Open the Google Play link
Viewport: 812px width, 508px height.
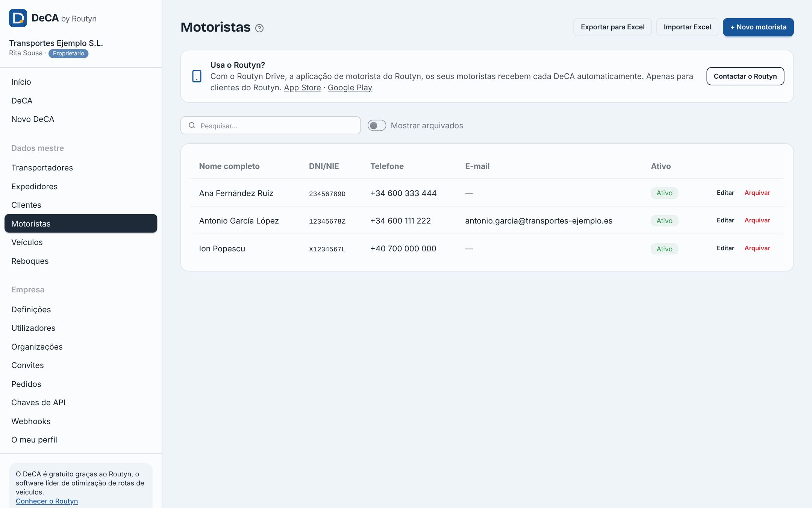tap(350, 88)
